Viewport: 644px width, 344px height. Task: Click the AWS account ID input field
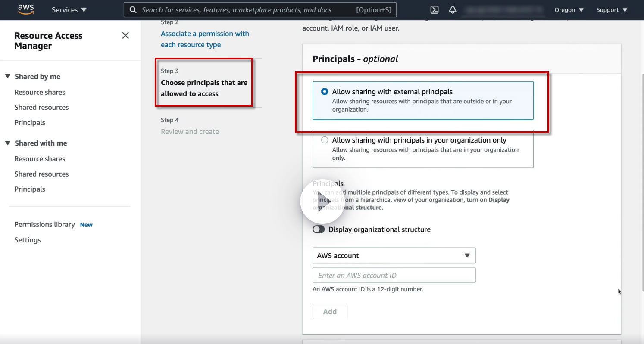pyautogui.click(x=394, y=276)
